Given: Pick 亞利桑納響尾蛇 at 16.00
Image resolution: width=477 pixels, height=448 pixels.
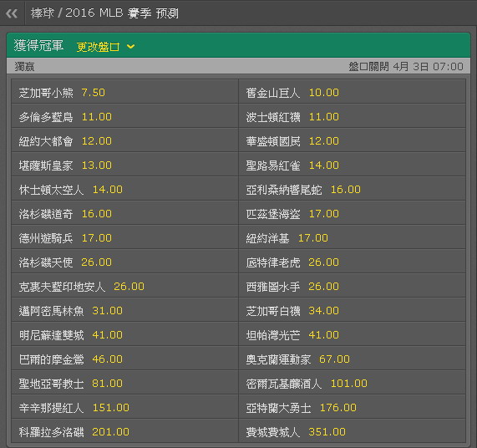Looking at the screenshot, I should [x=352, y=189].
